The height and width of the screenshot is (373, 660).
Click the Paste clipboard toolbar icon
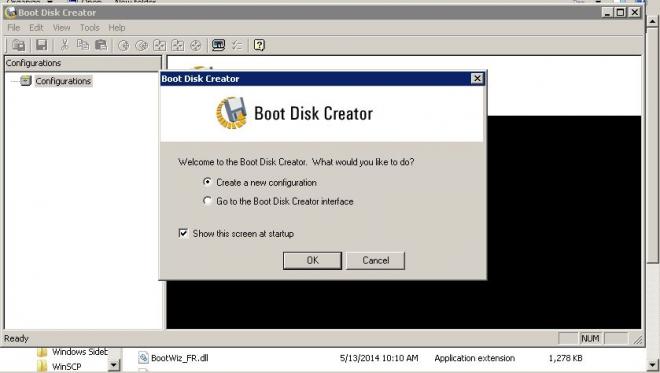(x=101, y=45)
